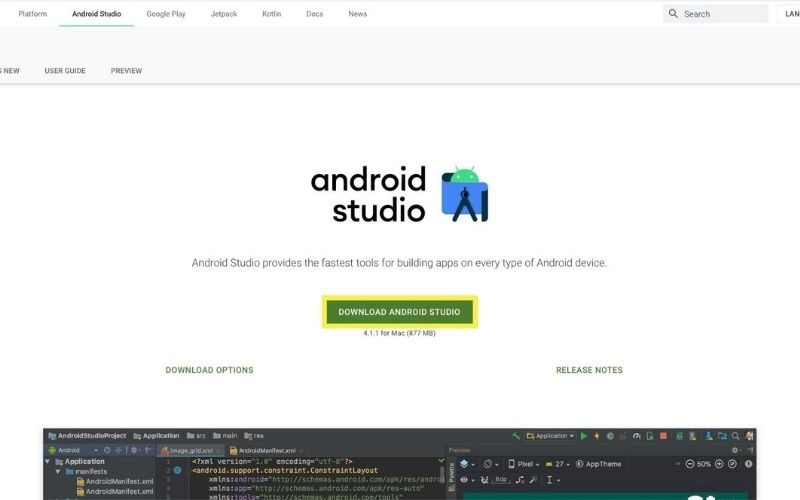Viewport: 800px width, 500px height.
Task: Open the Kotlin tab
Action: click(271, 14)
